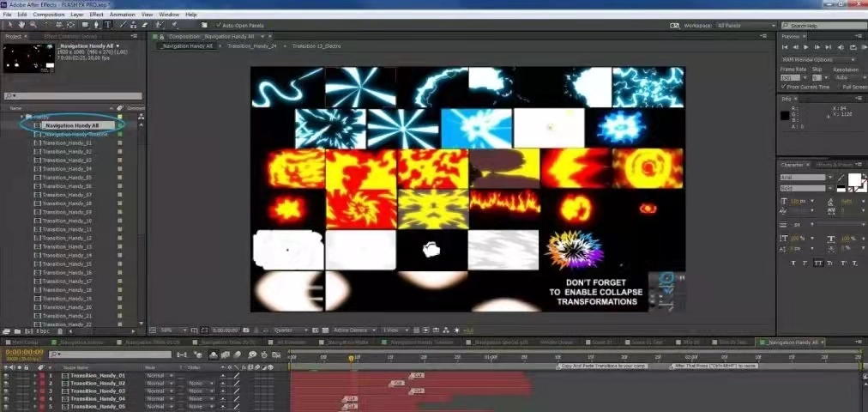Viewport: 868px width, 412px height.
Task: Select the Eraser tool
Action: click(x=146, y=25)
